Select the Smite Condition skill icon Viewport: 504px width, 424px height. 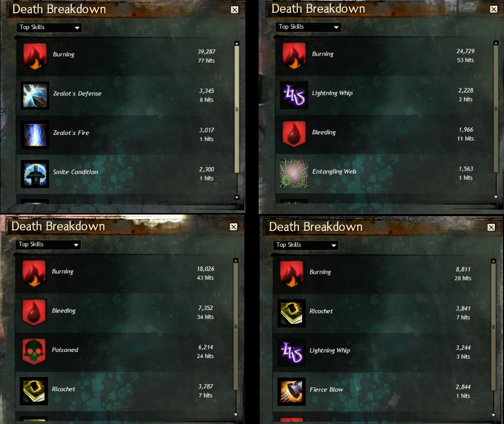click(35, 174)
